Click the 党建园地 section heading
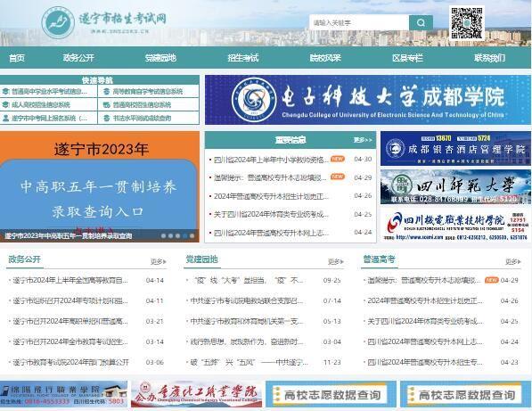The image size is (532, 411). tap(201, 259)
